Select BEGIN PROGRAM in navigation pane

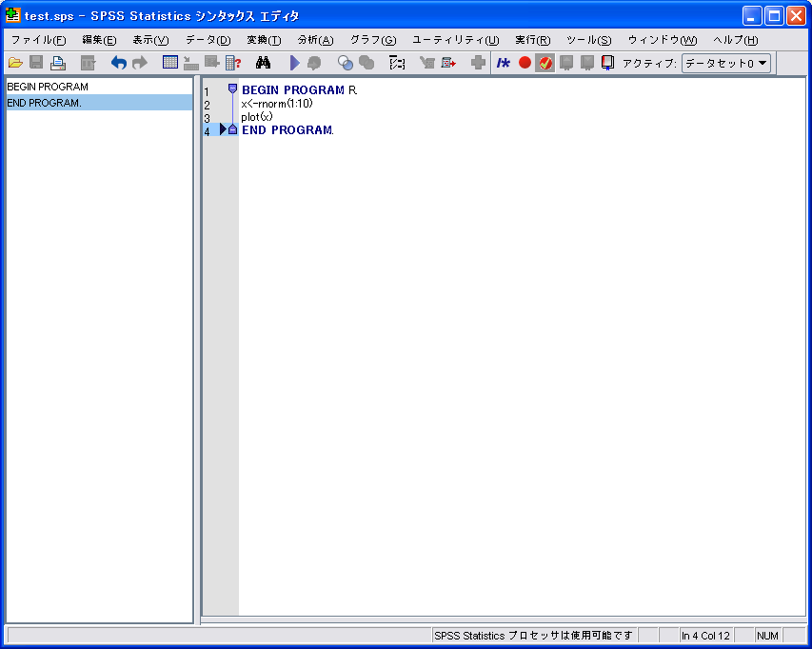pyautogui.click(x=48, y=87)
